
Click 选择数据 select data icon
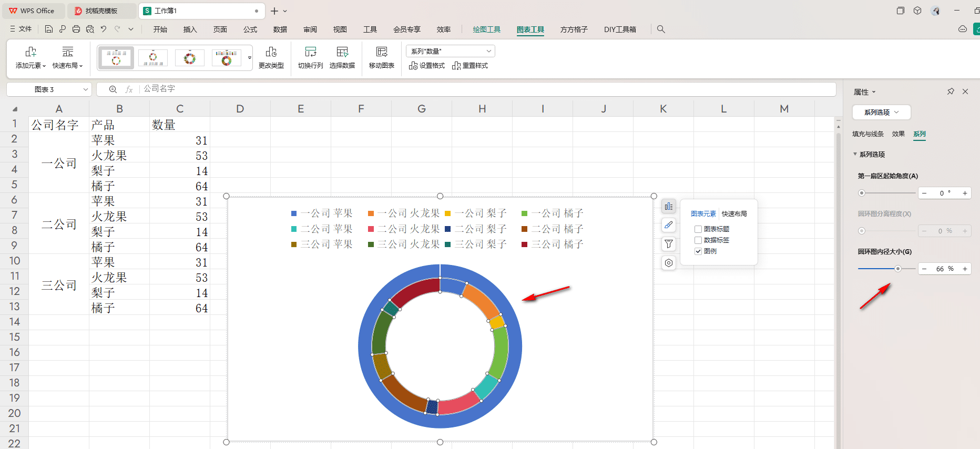(342, 52)
